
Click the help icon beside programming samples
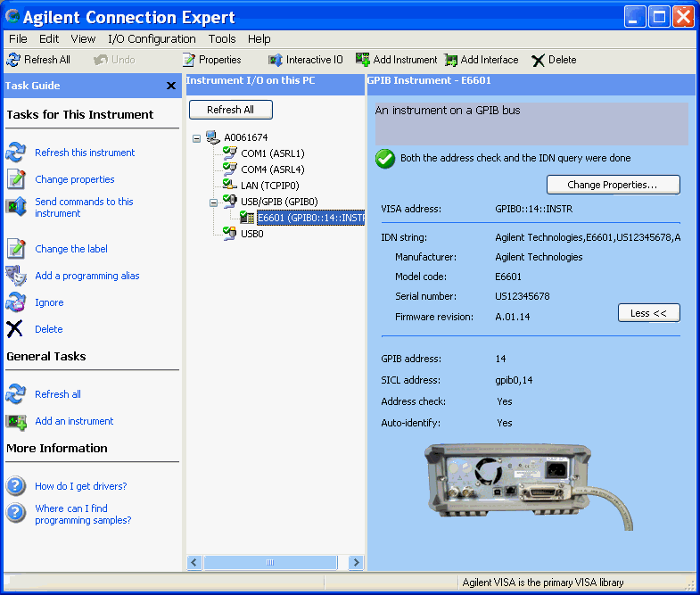[x=16, y=513]
